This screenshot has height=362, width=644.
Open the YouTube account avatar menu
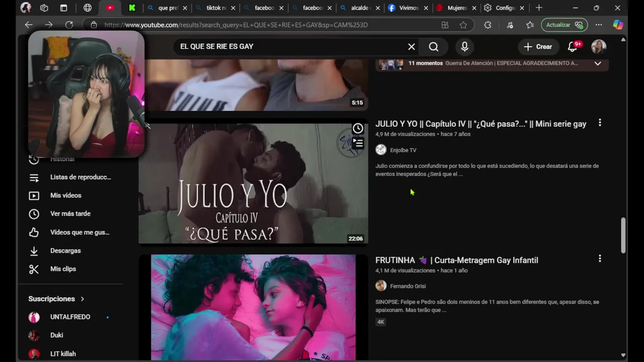coord(599,47)
